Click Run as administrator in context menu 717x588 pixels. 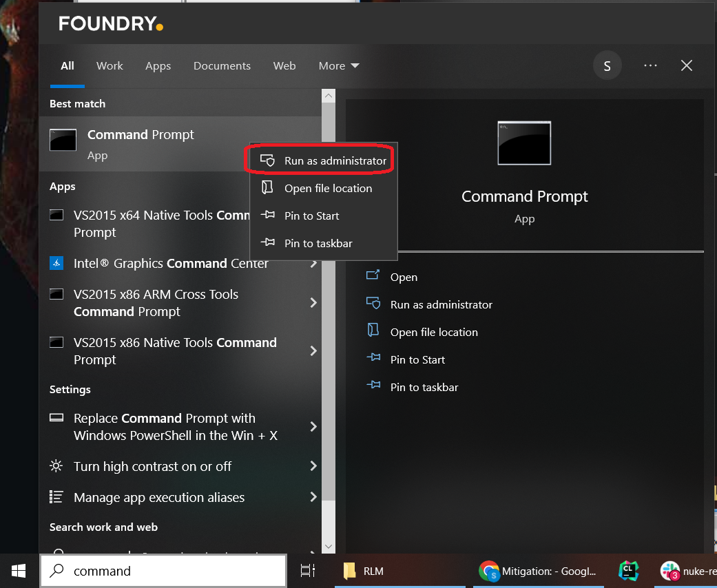(x=335, y=160)
